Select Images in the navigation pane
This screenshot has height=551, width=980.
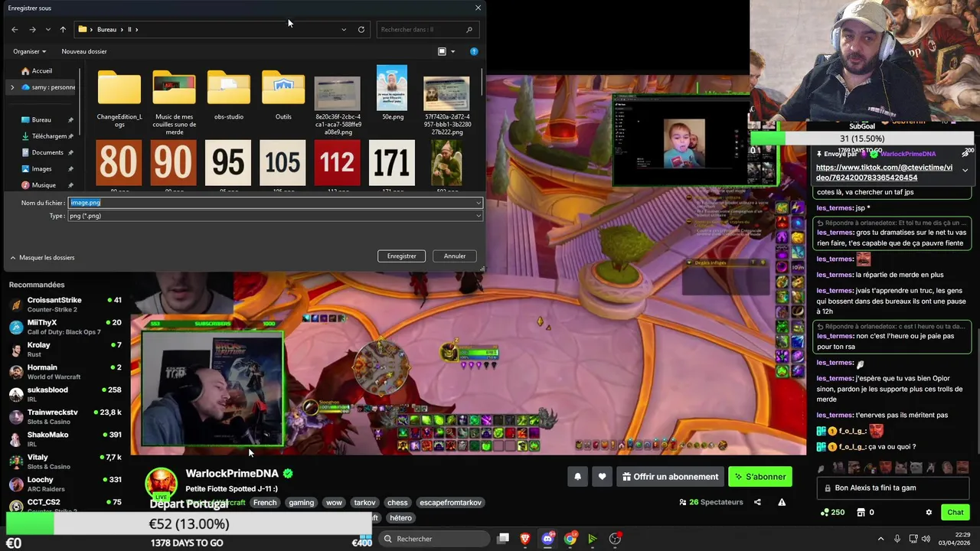(41, 168)
